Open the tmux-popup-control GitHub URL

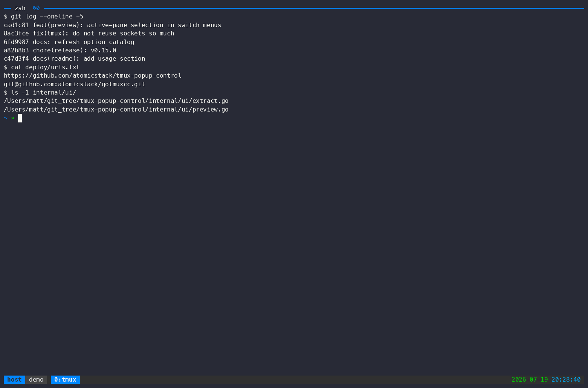(x=93, y=76)
